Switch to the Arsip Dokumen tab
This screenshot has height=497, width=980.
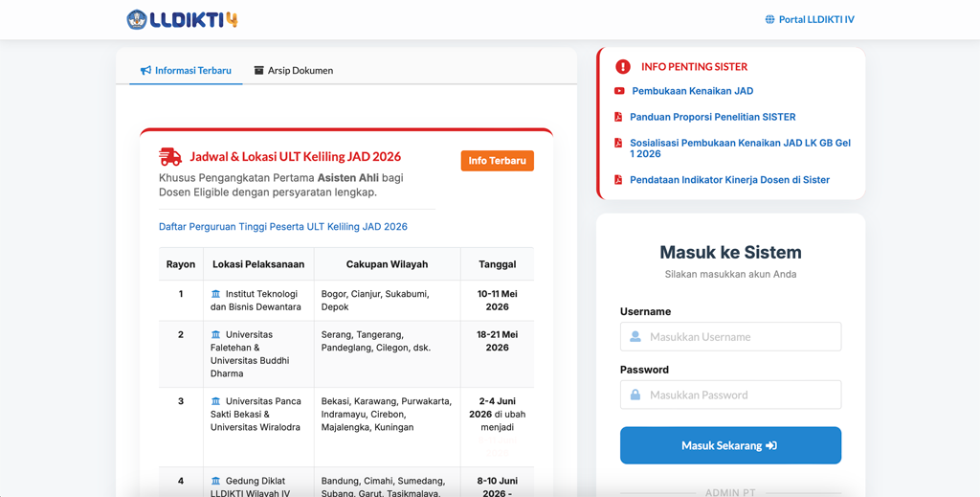coord(293,71)
